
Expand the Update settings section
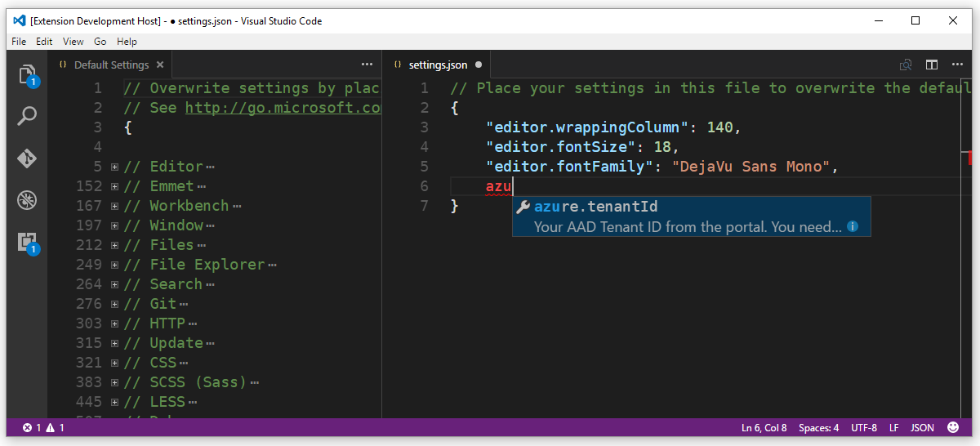pyautogui.click(x=115, y=343)
